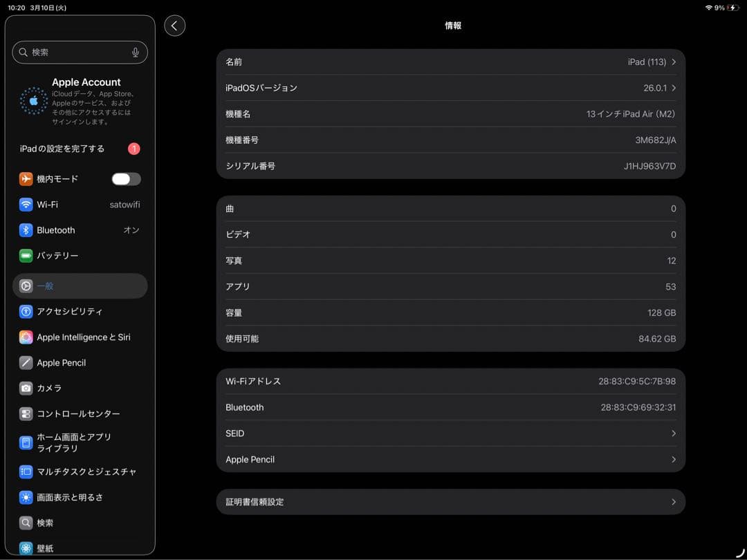The image size is (747, 560).
Task: Open マルチタスクとジェスチャ settings
Action: coord(80,472)
